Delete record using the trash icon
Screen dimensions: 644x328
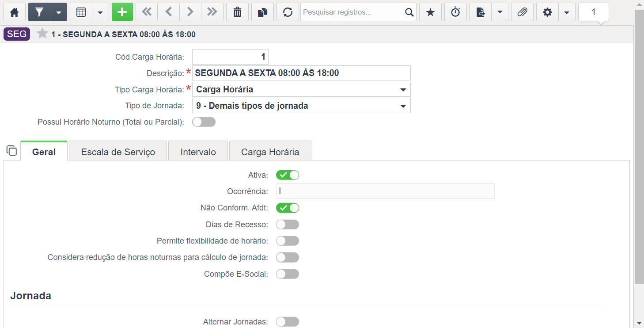click(x=238, y=12)
